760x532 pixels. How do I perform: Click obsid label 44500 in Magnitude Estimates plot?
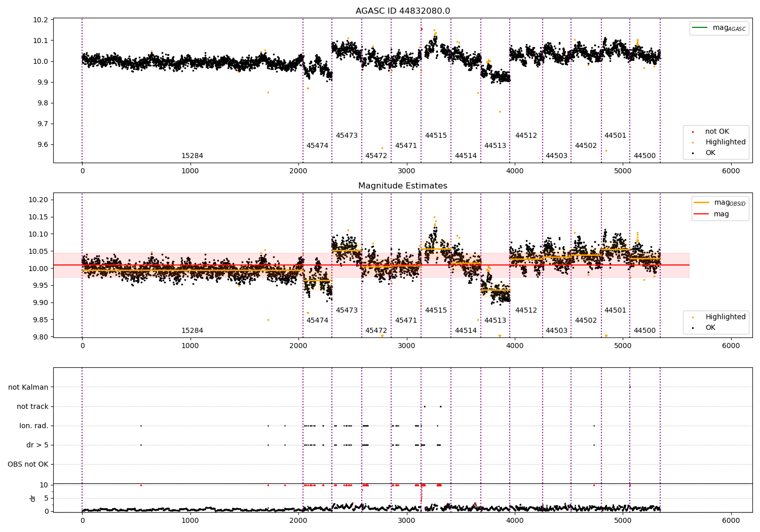(644, 331)
